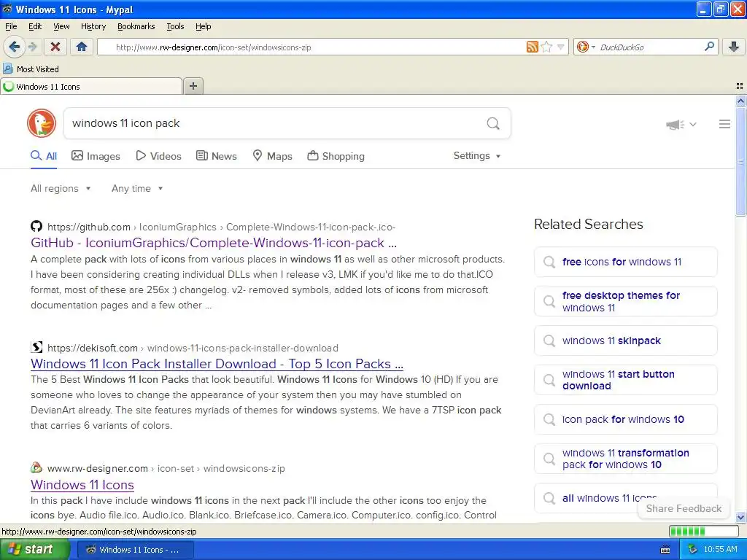Open the Downloads arrow button
This screenshot has width=747, height=560.
(x=734, y=47)
